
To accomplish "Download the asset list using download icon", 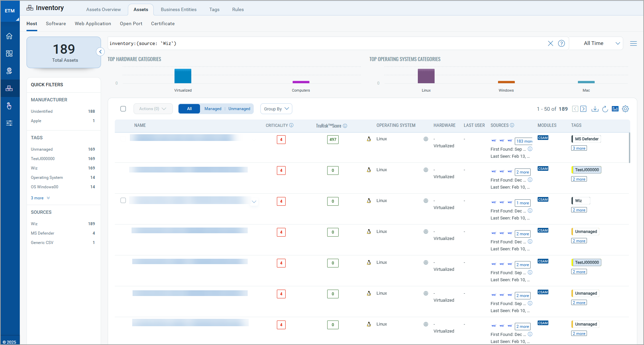I will tap(595, 109).
